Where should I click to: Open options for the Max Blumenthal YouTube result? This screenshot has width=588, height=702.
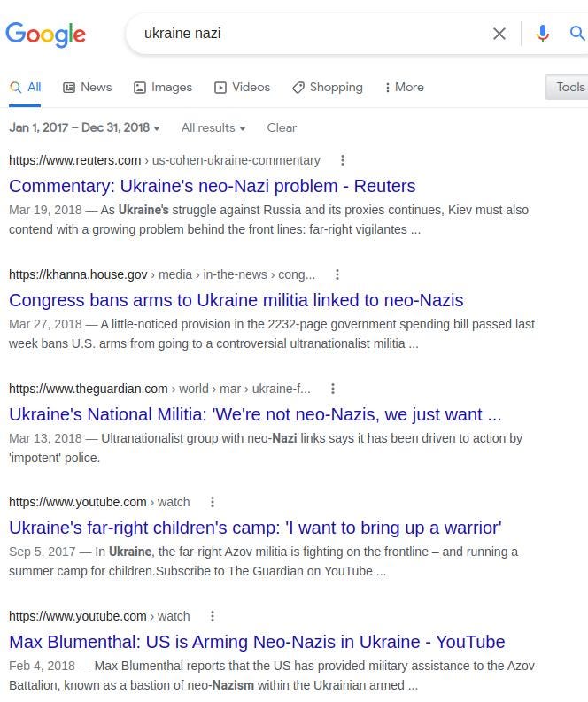click(213, 616)
